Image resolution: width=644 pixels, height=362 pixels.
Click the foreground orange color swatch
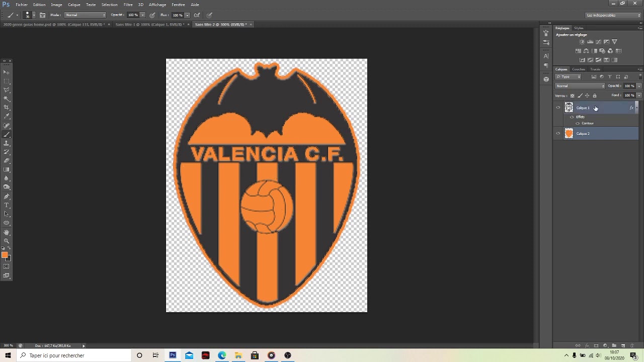5,255
